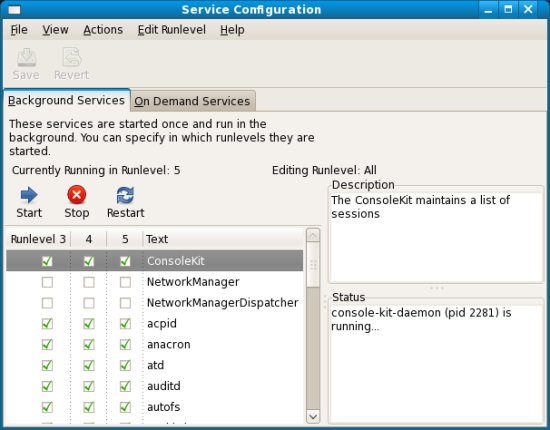
Task: Open the Actions menu
Action: (x=103, y=30)
